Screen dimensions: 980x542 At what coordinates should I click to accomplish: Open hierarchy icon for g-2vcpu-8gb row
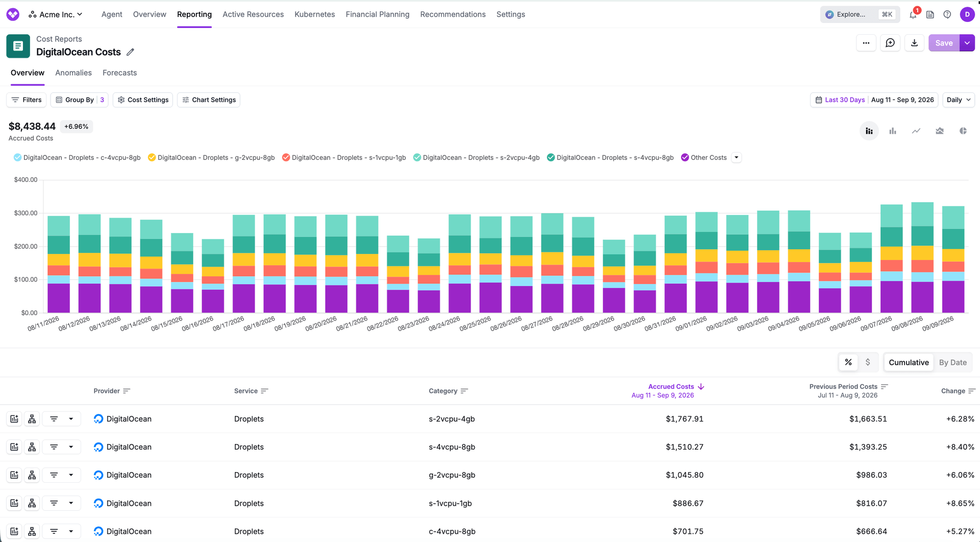point(32,475)
